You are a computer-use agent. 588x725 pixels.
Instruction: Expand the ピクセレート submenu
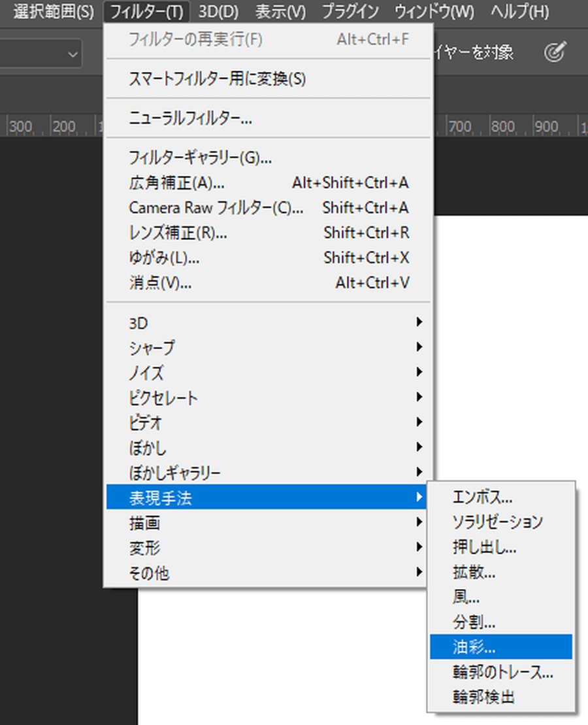tap(268, 397)
